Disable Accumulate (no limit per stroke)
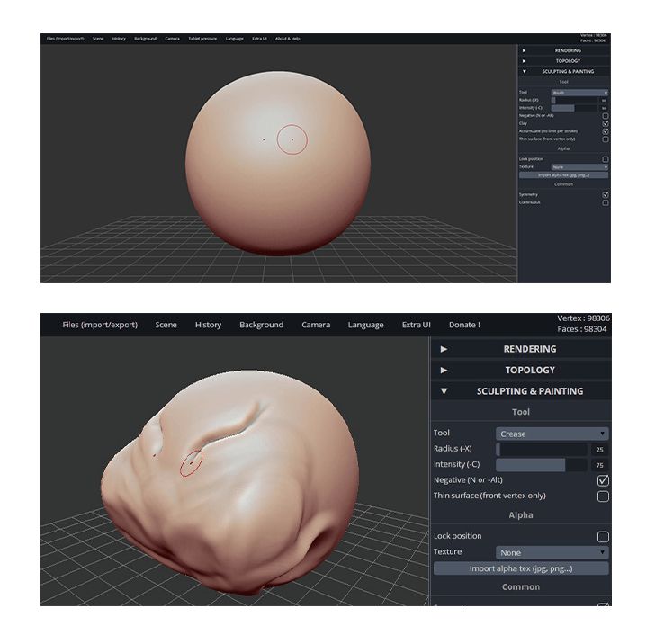Image resolution: width=655 pixels, height=644 pixels. coord(605,131)
